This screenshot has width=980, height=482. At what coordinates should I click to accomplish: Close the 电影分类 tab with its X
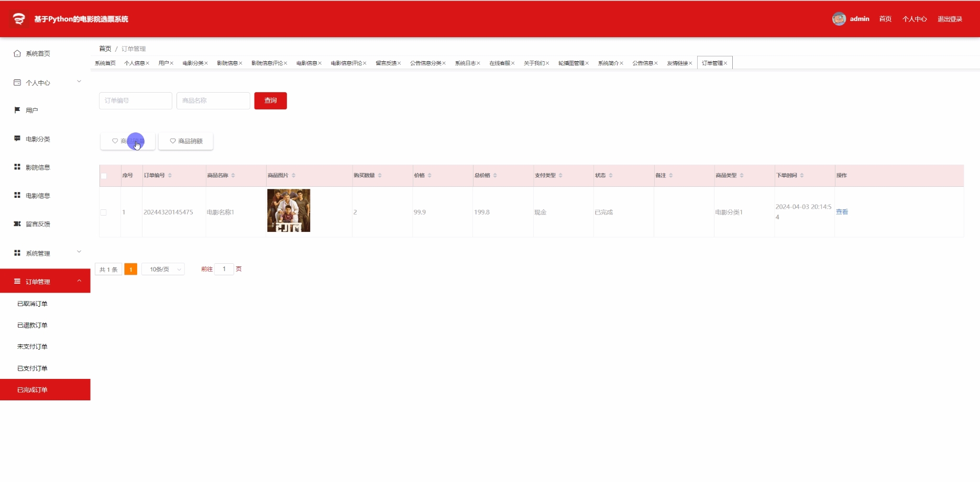click(206, 63)
